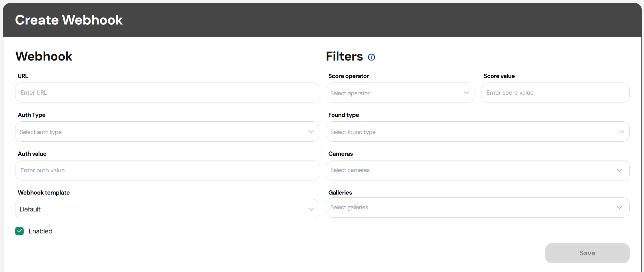This screenshot has width=644, height=272.
Task: Click the Save button
Action: (587, 253)
